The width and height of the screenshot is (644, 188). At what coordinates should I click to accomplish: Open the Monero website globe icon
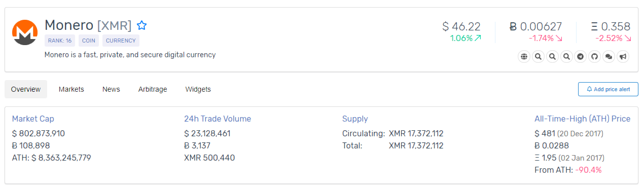pyautogui.click(x=524, y=57)
